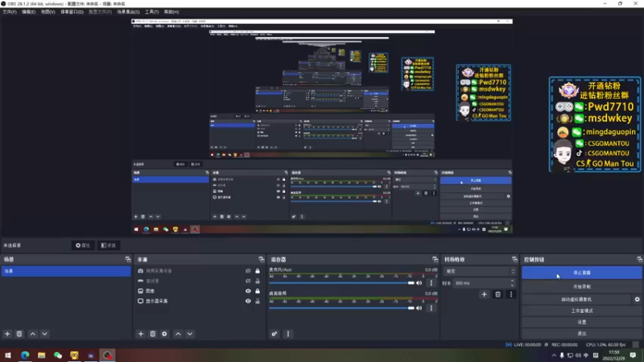Show hidden system tray icons chevron
Screen dimensions: 644x362
[x=554, y=356]
